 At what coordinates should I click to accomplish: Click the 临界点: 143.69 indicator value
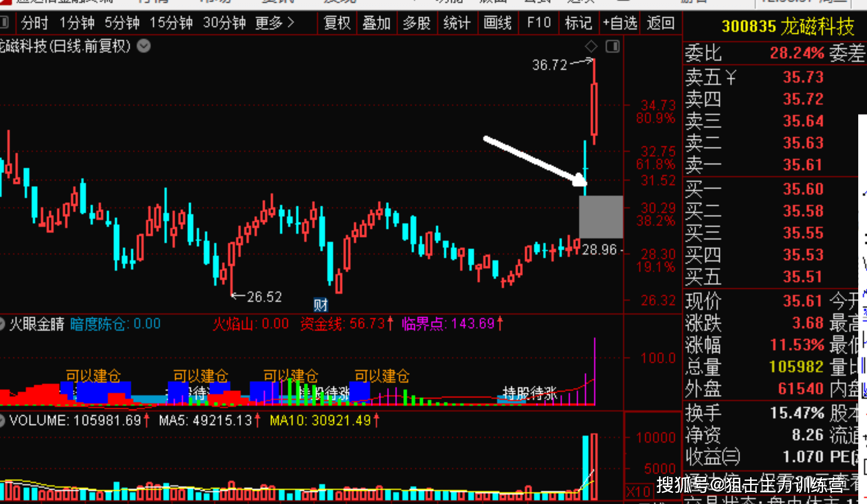[x=452, y=324]
